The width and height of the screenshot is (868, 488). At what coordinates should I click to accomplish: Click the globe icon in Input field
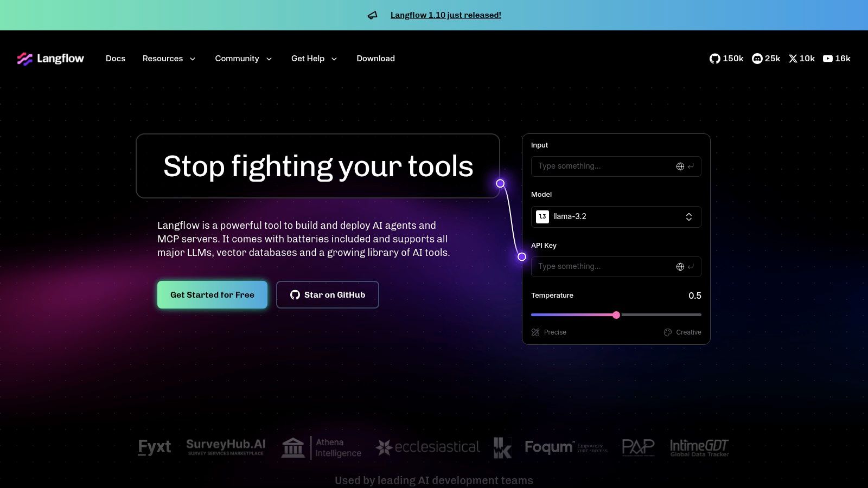(x=680, y=166)
